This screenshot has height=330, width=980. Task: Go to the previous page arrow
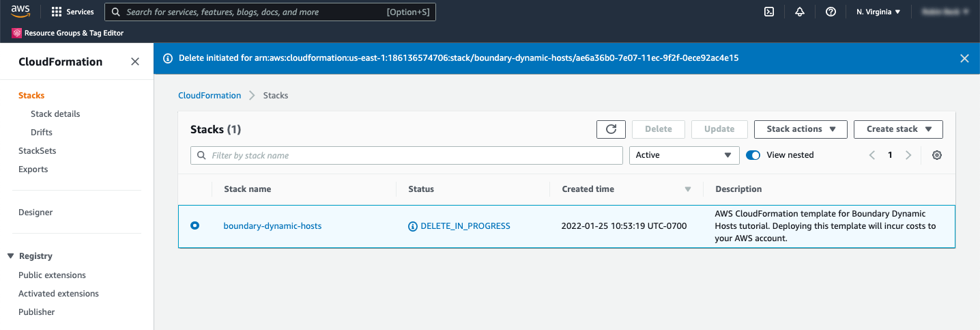click(x=872, y=155)
